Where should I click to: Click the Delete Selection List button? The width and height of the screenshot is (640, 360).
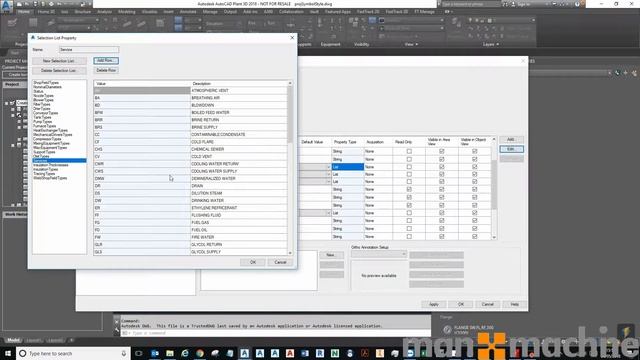coord(59,71)
